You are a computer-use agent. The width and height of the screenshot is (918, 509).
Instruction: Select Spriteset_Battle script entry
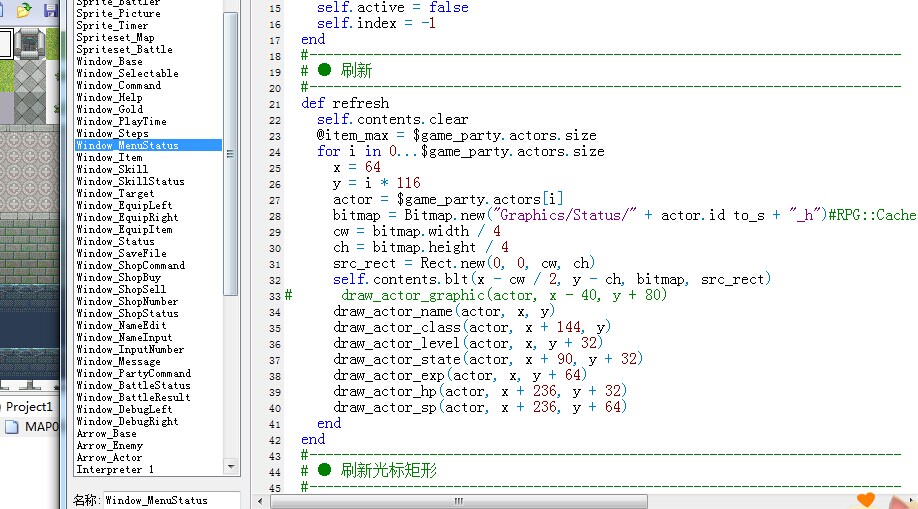[x=124, y=50]
